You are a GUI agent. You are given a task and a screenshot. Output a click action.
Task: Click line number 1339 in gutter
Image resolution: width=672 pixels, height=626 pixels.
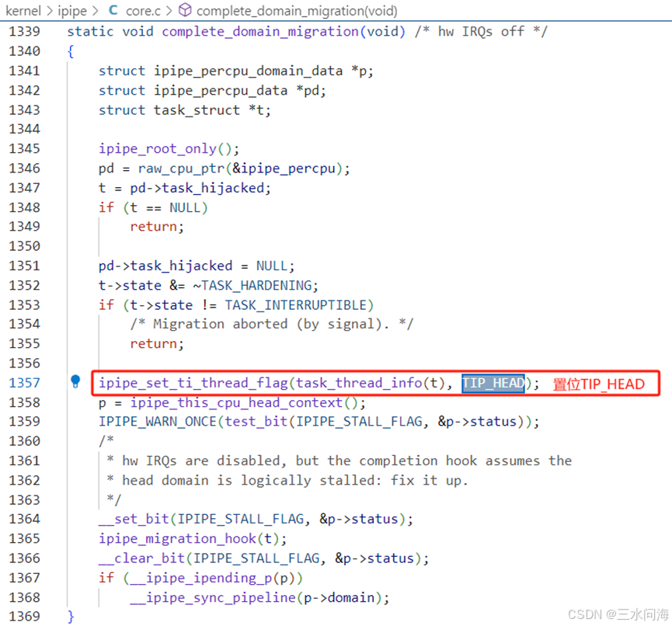[24, 31]
